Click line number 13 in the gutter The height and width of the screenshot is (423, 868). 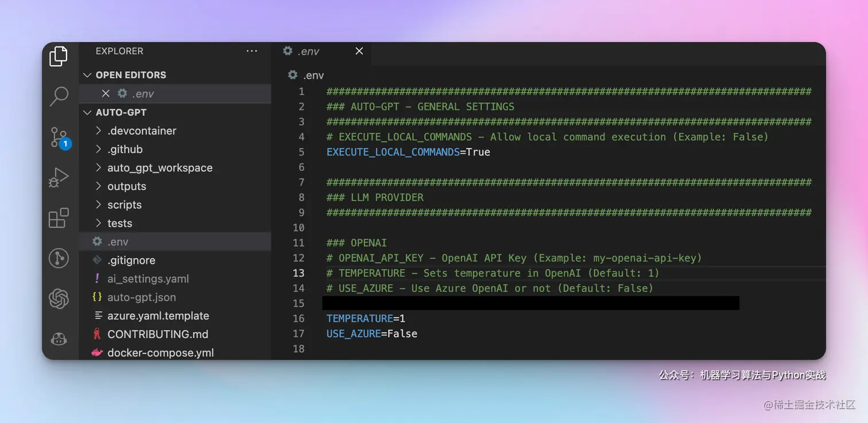(299, 273)
